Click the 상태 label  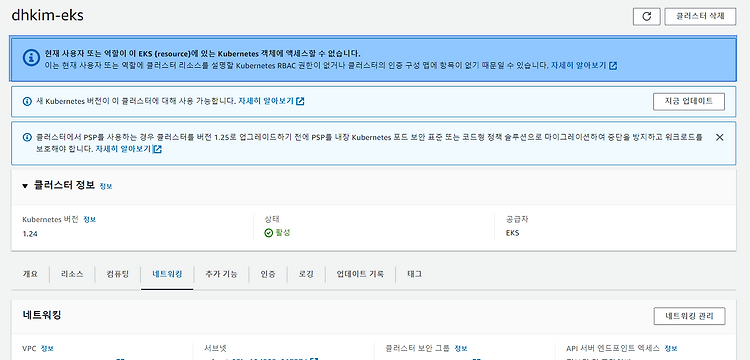click(272, 219)
